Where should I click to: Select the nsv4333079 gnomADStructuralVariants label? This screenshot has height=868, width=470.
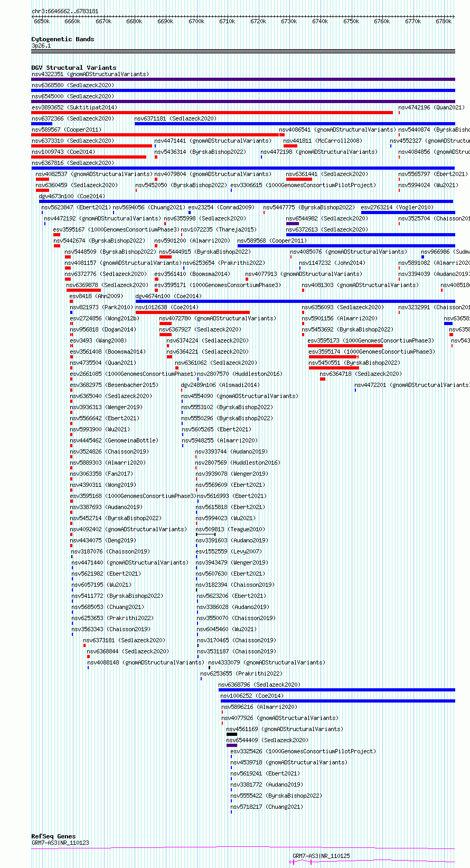(x=267, y=662)
